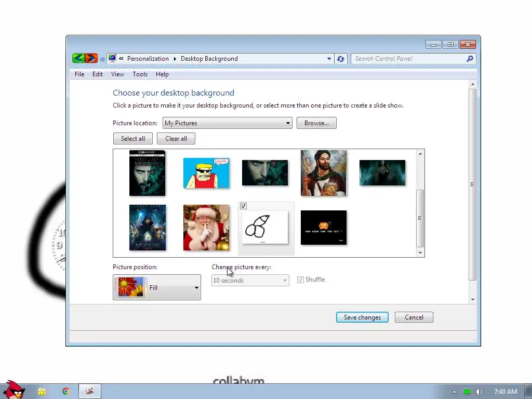
Task: Expand the My Pictures location dropdown
Action: [228, 123]
